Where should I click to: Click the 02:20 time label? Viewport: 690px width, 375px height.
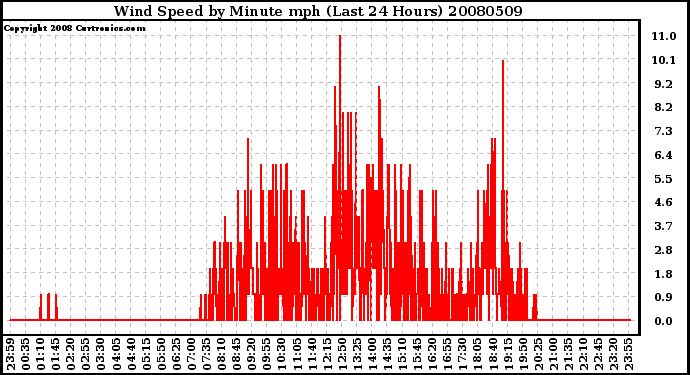pos(71,354)
